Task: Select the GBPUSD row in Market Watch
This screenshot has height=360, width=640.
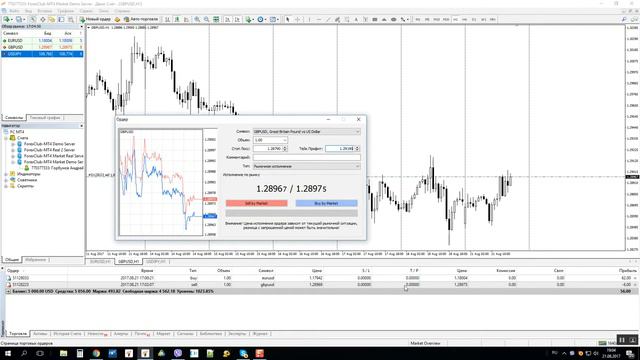Action: 42,47
